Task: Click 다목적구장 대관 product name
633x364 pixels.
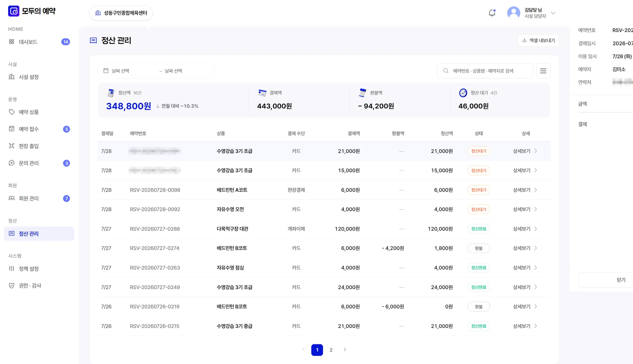Action: point(232,229)
